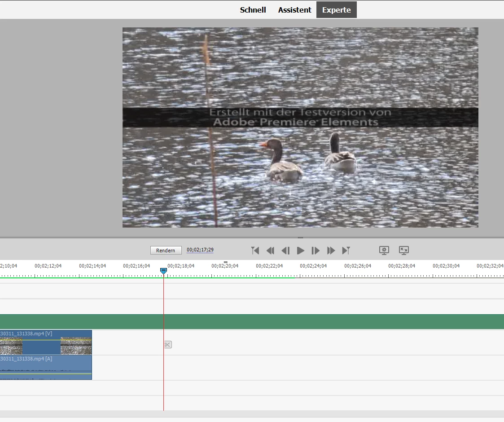Click the timecode field 00;02;17;29
Viewport: 504px width, 422px height.
click(200, 250)
